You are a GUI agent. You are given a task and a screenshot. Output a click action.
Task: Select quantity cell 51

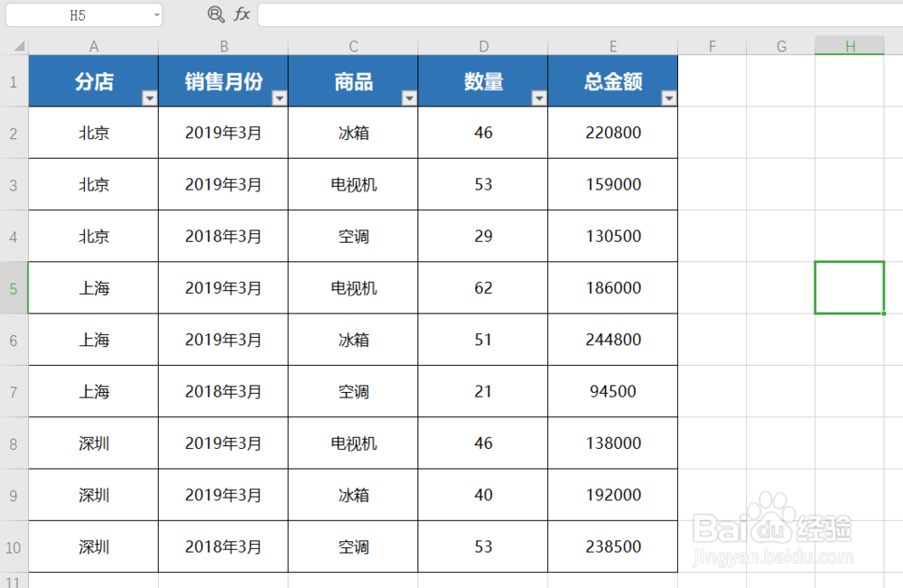click(x=483, y=340)
